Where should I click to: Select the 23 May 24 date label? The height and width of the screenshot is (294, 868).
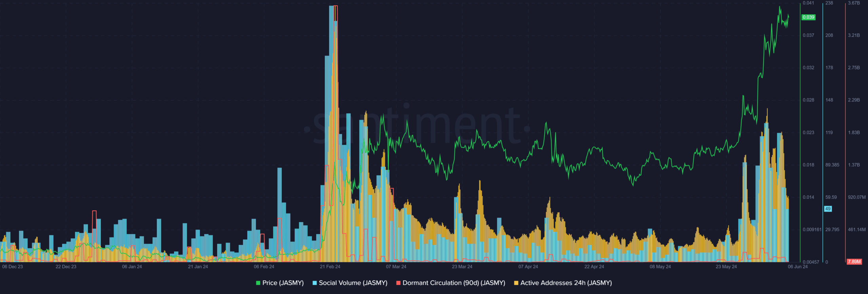click(726, 267)
